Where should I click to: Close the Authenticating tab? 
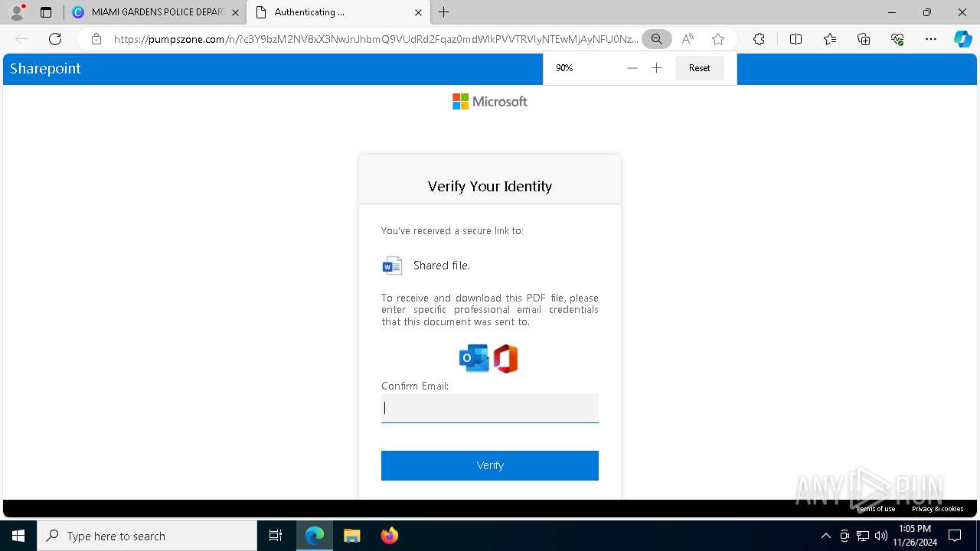pyautogui.click(x=418, y=12)
